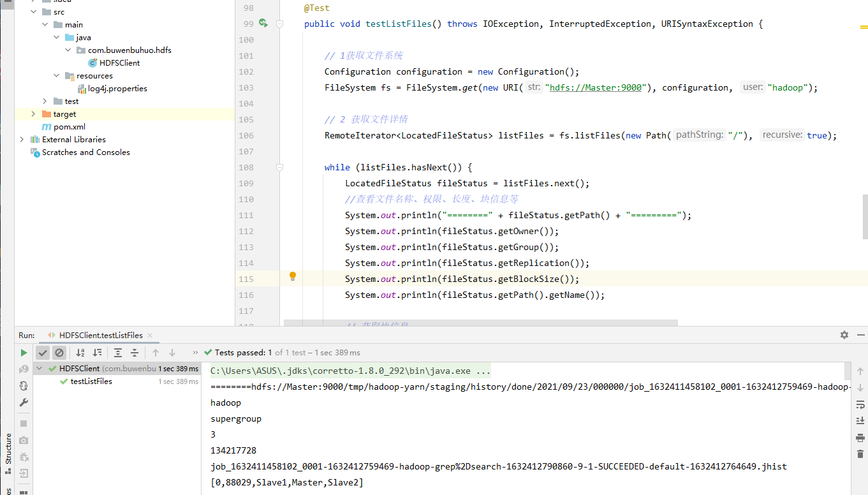This screenshot has width=868, height=495.
Task: Click the java.exe command line in console
Action: [x=350, y=371]
